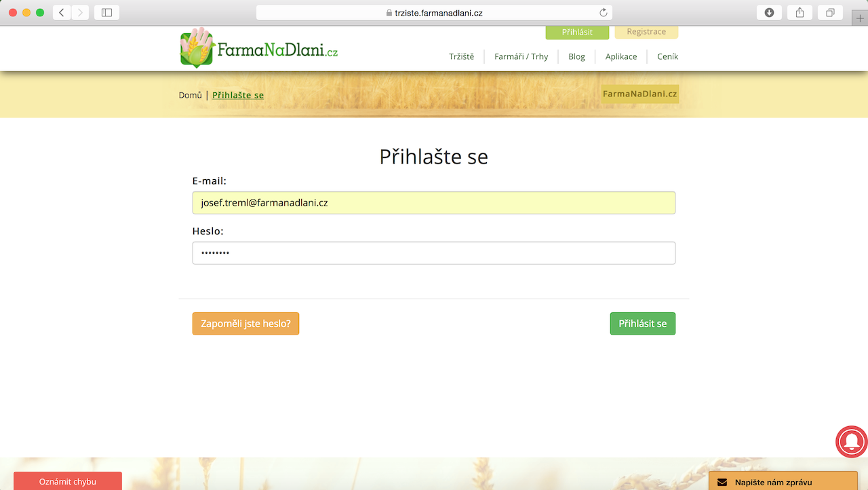This screenshot has height=490, width=868.
Task: Click the Safari reload page icon
Action: tap(603, 13)
